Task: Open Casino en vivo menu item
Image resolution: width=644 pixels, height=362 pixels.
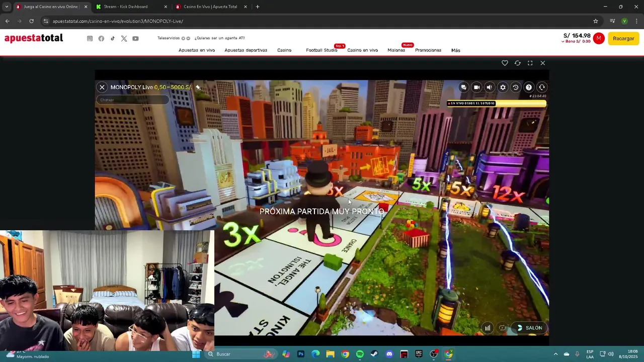Action: pyautogui.click(x=362, y=50)
